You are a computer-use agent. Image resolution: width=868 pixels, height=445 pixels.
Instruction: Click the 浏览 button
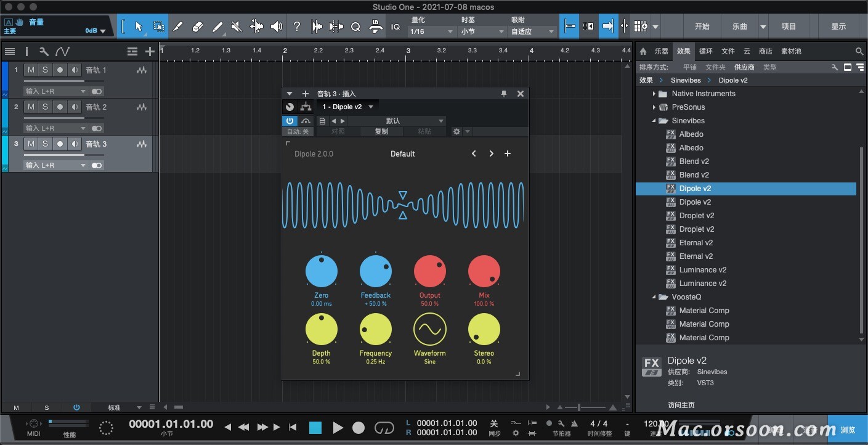[848, 430]
